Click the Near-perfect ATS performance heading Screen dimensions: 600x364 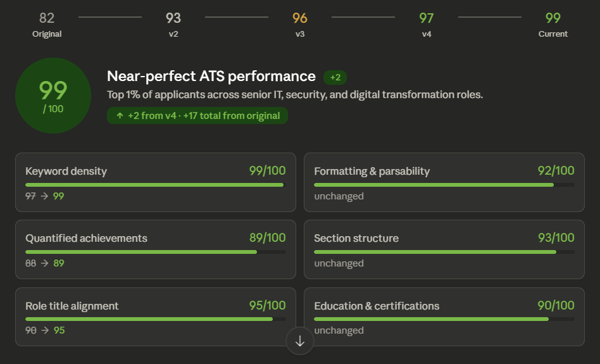tap(211, 77)
